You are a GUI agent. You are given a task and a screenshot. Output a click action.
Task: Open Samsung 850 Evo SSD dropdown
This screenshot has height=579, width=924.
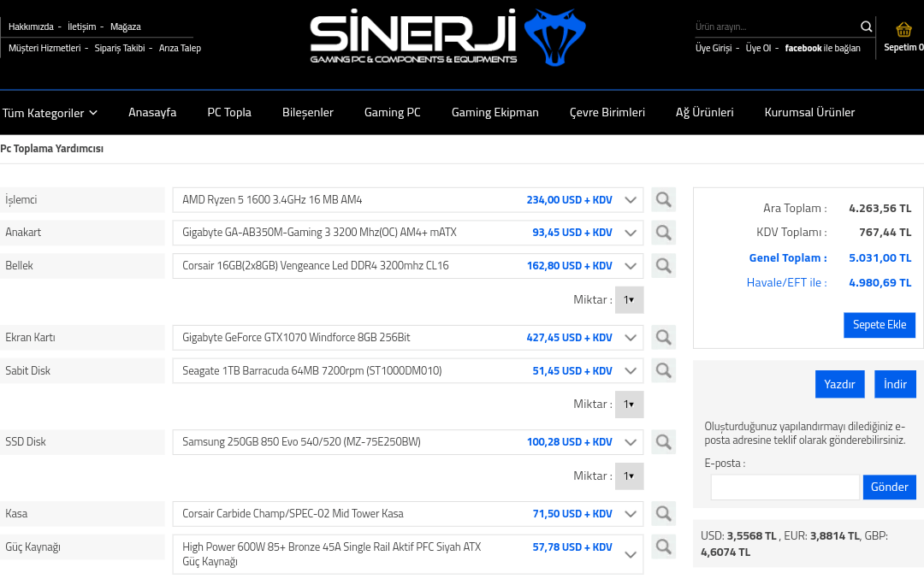coord(408,442)
